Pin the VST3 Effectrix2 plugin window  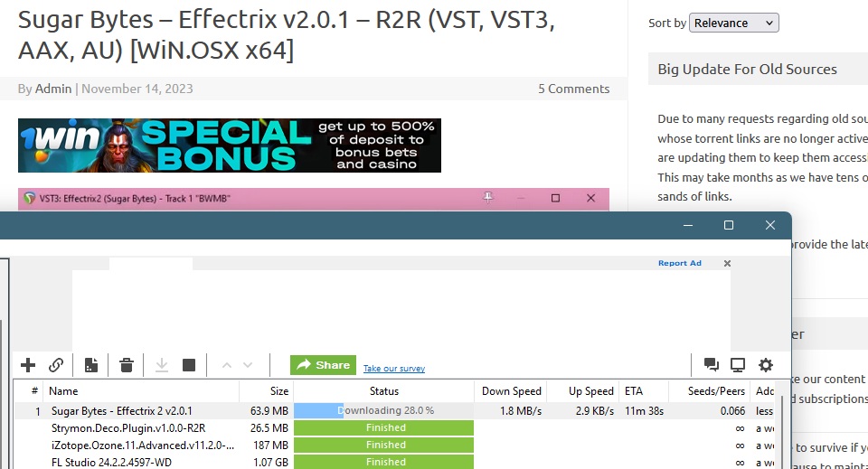click(487, 197)
